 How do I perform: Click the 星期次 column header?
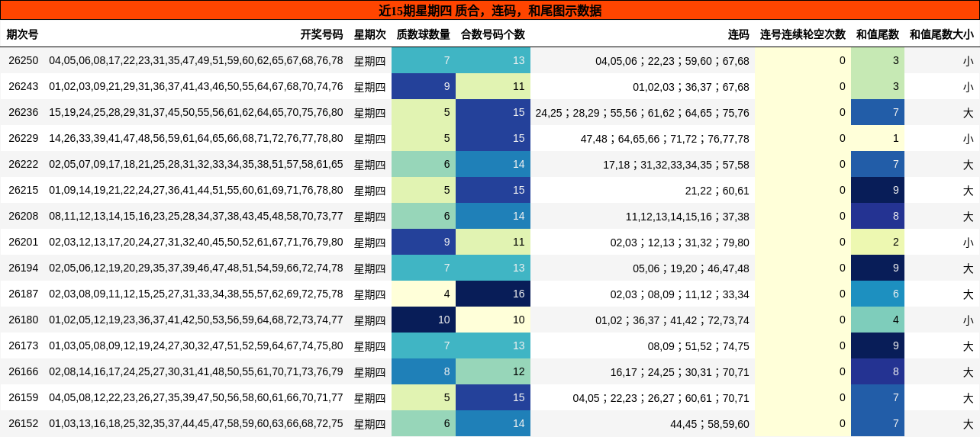(x=370, y=34)
